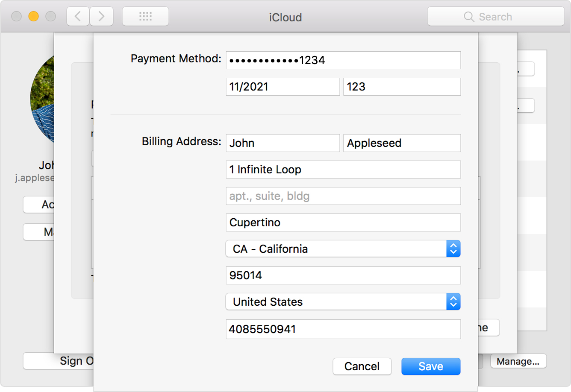Screen dimensions: 571x392
Task: Click the card number field ending 1234
Action: (343, 60)
